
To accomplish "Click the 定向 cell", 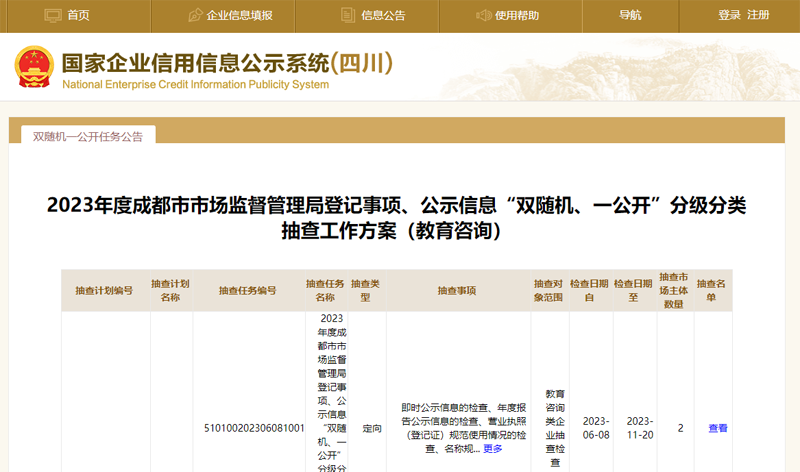I will (372, 428).
